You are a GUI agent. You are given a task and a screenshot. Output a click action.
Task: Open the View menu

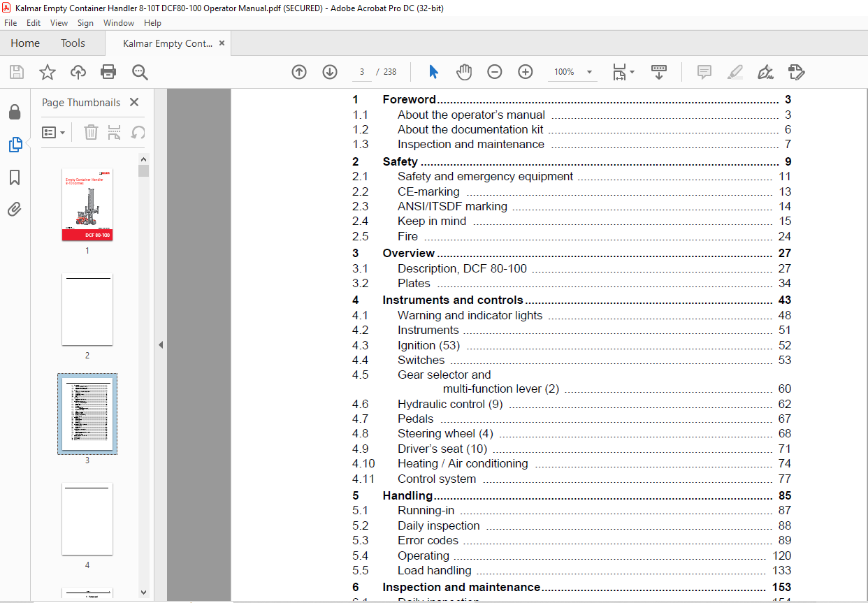point(59,23)
